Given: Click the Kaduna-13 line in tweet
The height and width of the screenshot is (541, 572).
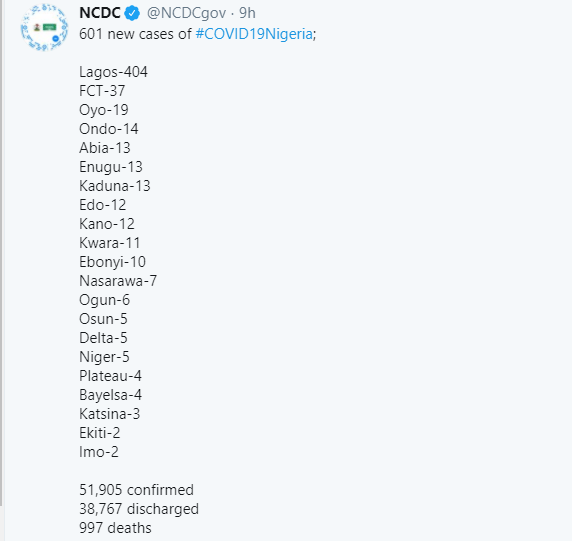Looking at the screenshot, I should click(x=115, y=186).
